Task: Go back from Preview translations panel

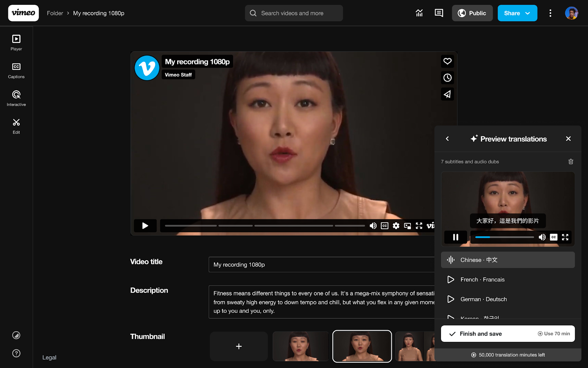Action: (447, 139)
